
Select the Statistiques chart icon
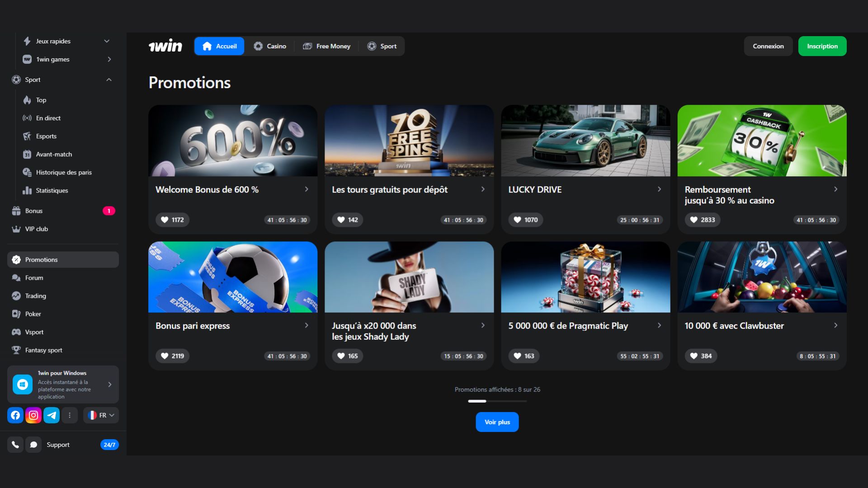(x=27, y=190)
